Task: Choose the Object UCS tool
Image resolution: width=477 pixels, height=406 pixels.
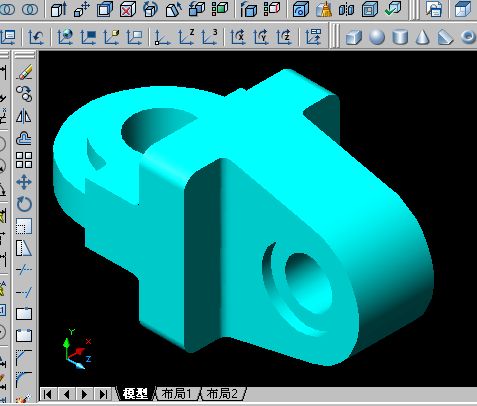Action: [88, 37]
